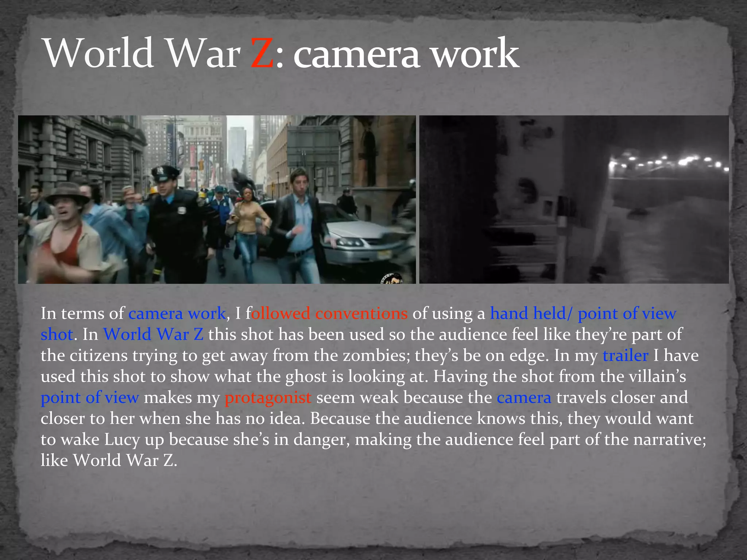This screenshot has width=747, height=560.
Task: Click the blue 'hand held/ point of view' text
Action: click(x=583, y=314)
